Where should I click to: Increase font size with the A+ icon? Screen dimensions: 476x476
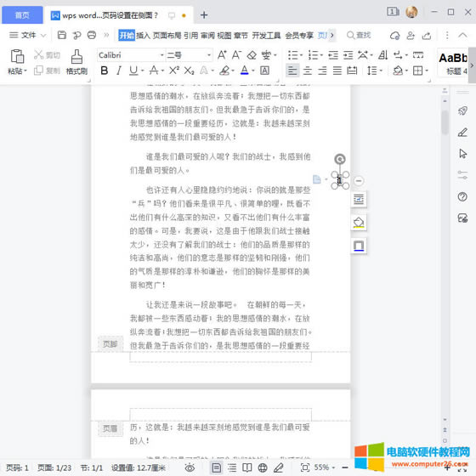[x=222, y=55]
